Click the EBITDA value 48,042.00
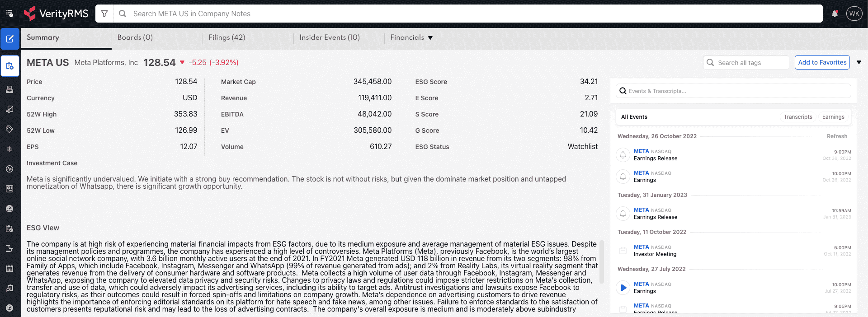Viewport: 868px width, 317px height. pyautogui.click(x=375, y=114)
